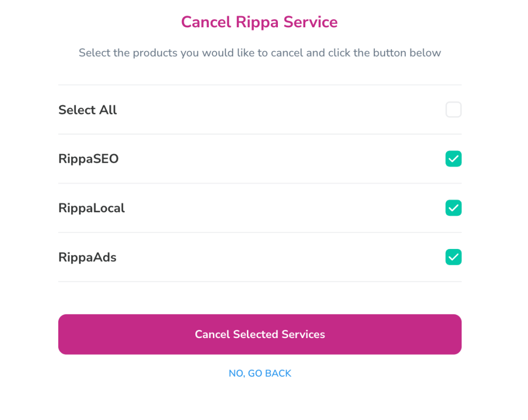The width and height of the screenshot is (528, 420).
Task: Check the box next to Select All
Action: [453, 109]
